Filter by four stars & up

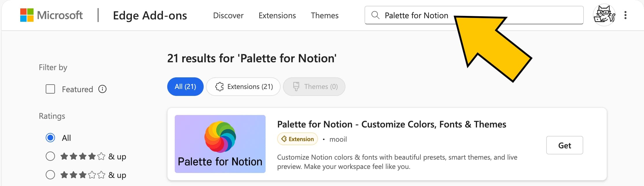[x=50, y=156]
